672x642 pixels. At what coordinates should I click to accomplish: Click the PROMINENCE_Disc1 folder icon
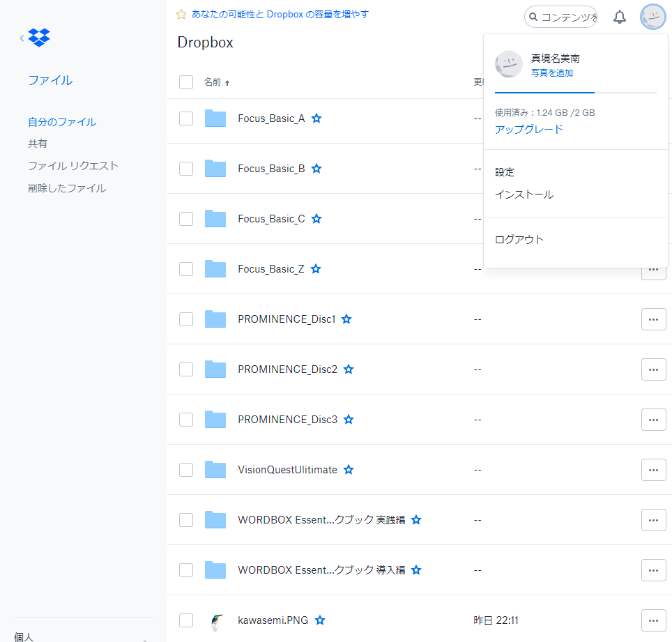pyautogui.click(x=215, y=319)
